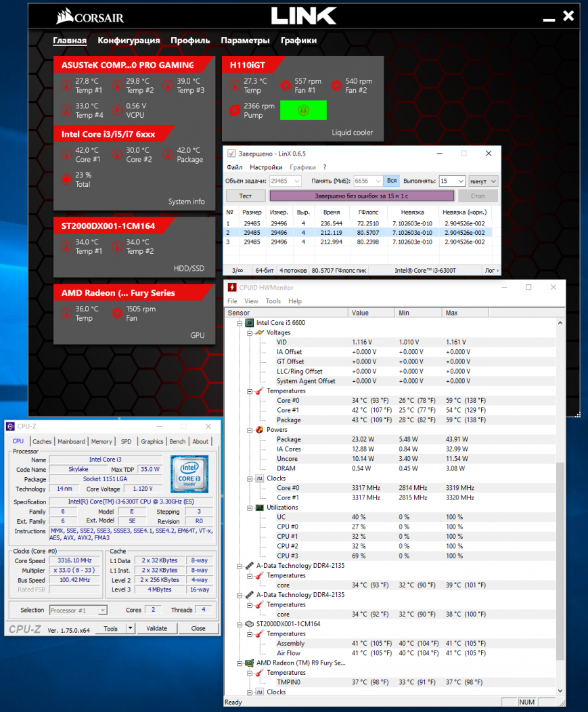The image size is (588, 712).
Task: Switch to the Memory tab in CPU-Z
Action: click(101, 441)
